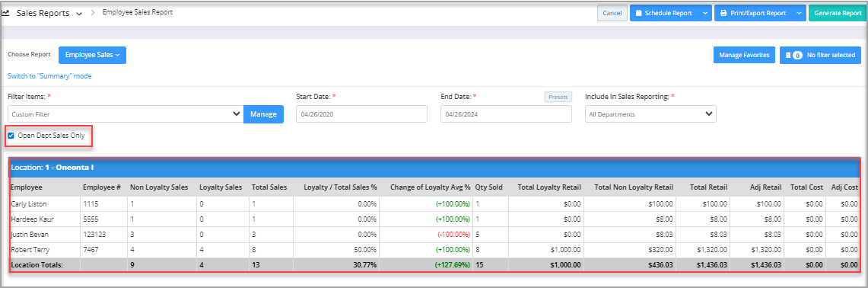This screenshot has height=288, width=868.
Task: Toggle the Open Dept Sales Only checkbox
Action: [11, 136]
